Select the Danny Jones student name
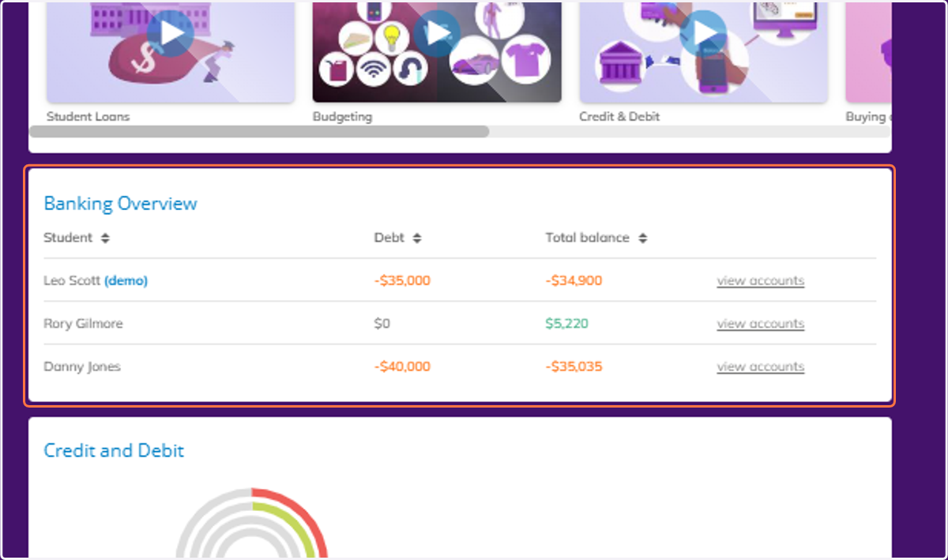Viewport: 948px width, 560px height. (x=82, y=366)
